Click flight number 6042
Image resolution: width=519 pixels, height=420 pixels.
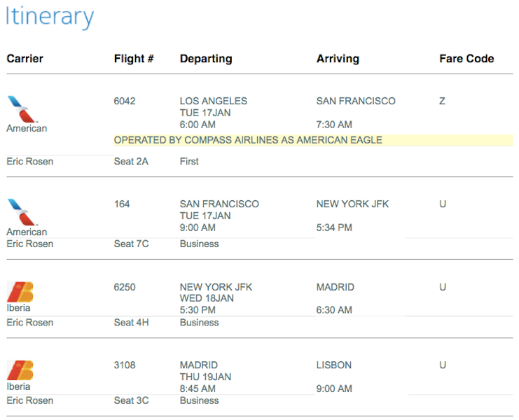[125, 101]
